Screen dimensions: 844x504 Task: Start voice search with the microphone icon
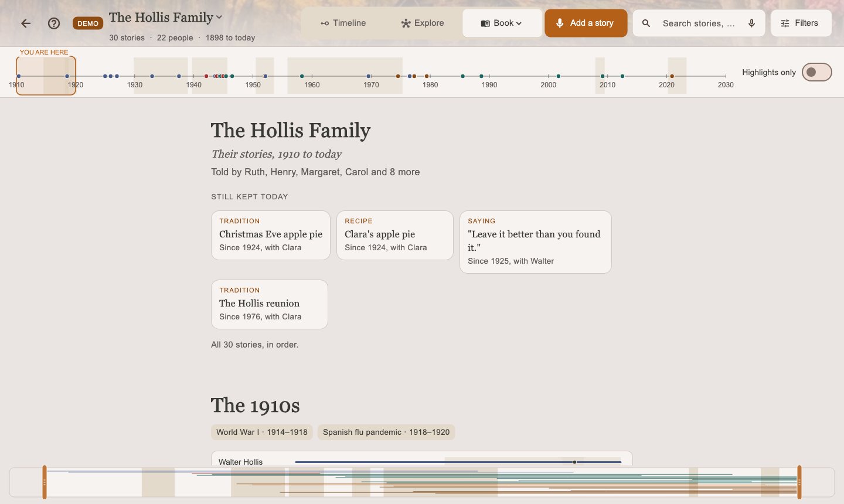[x=751, y=23]
